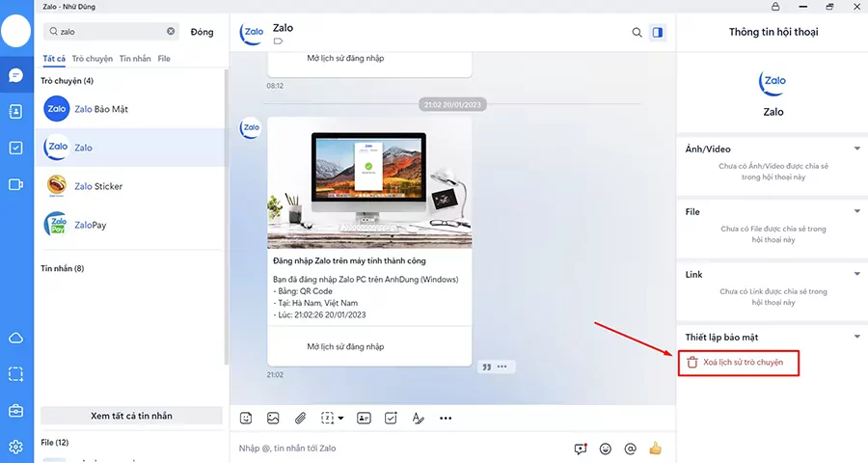Create a to-do task from toolbar
This screenshot has width=868, height=463.
pos(391,418)
